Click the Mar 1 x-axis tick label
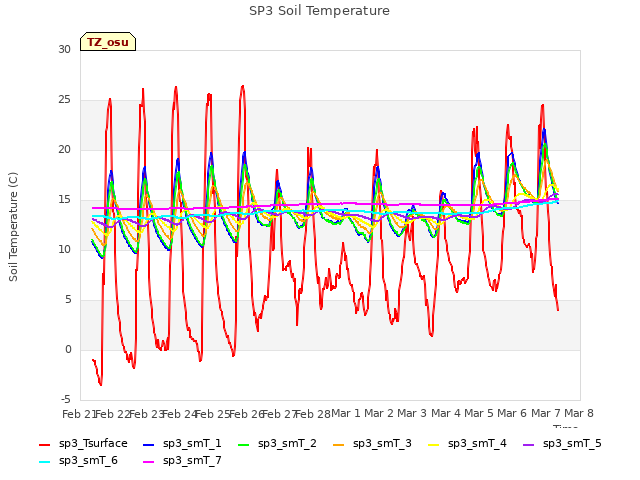Screen dimensions: 640x480 pos(346,413)
